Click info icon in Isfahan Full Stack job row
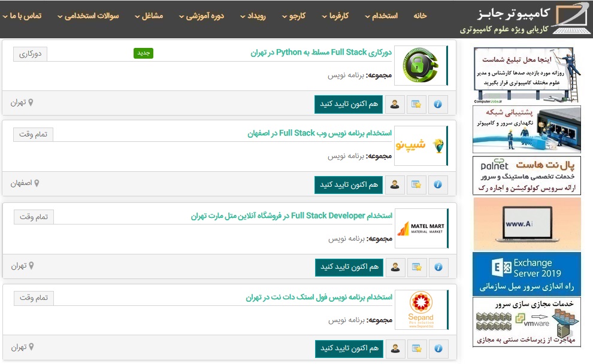The width and height of the screenshot is (593, 364). 438,185
